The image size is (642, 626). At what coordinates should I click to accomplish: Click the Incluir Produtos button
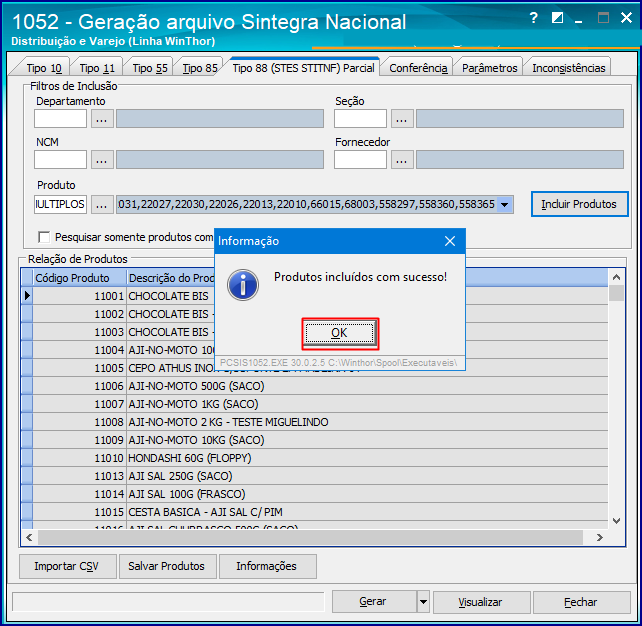click(579, 204)
